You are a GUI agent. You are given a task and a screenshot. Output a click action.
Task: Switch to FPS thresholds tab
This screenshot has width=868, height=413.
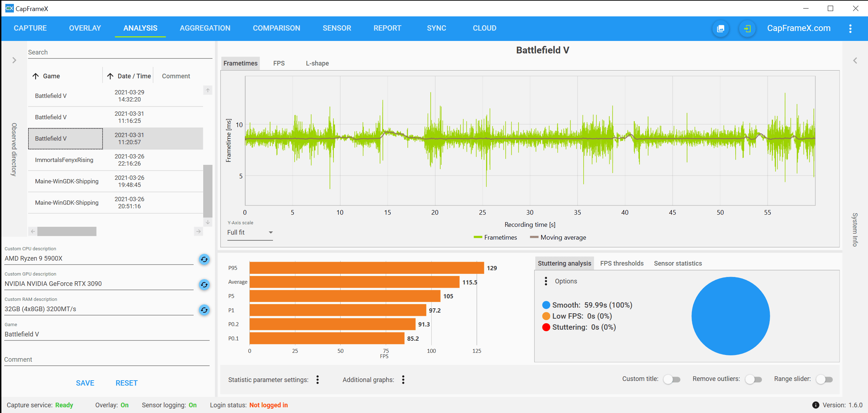point(622,263)
